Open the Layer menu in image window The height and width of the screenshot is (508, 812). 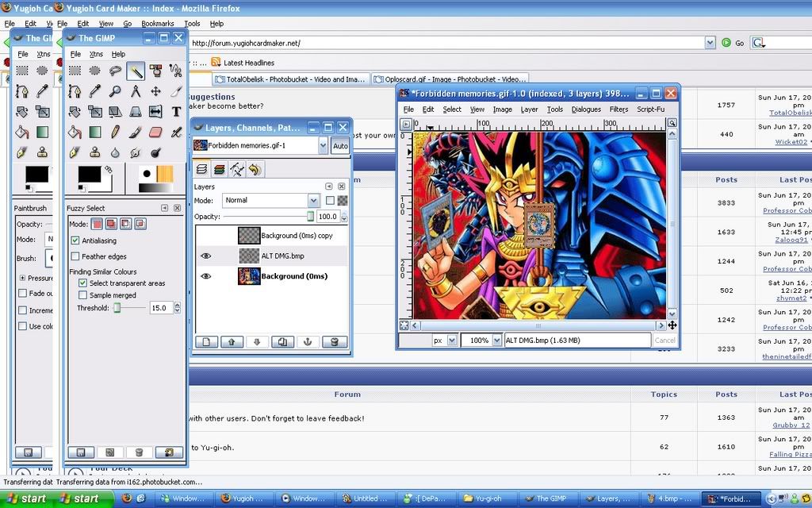pyautogui.click(x=529, y=110)
